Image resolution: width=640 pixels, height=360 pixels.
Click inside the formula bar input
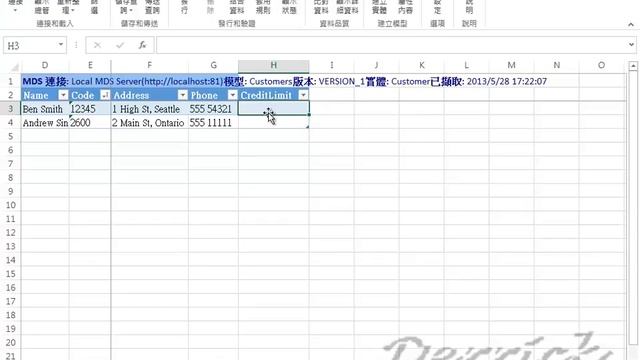point(391,45)
